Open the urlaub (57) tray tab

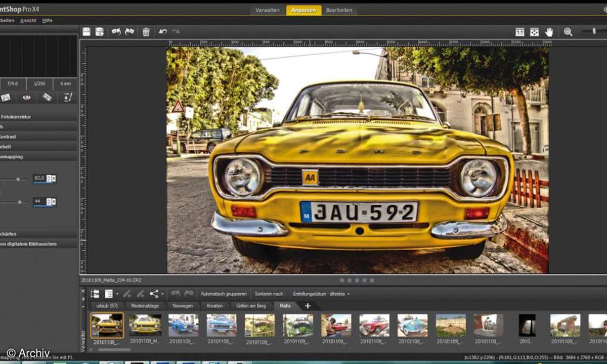[x=107, y=306]
